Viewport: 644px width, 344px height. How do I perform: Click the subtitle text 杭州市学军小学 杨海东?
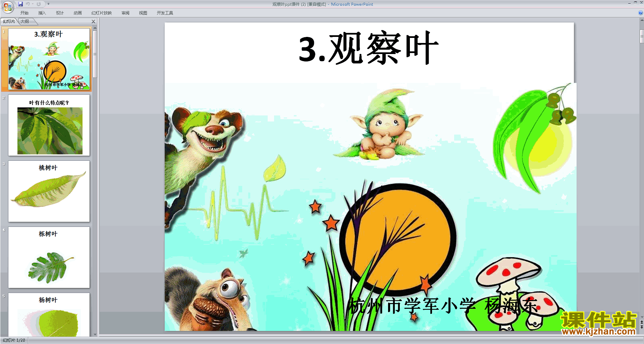tap(443, 306)
